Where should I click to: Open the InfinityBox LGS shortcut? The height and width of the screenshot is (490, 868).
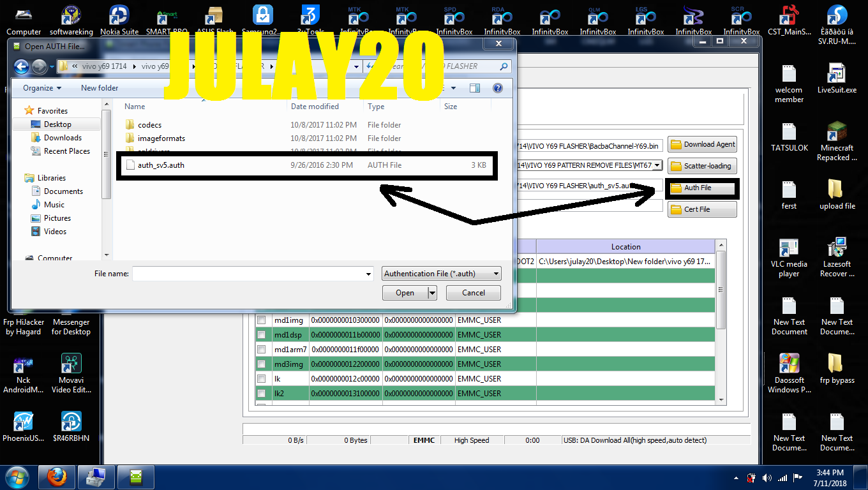[646, 19]
